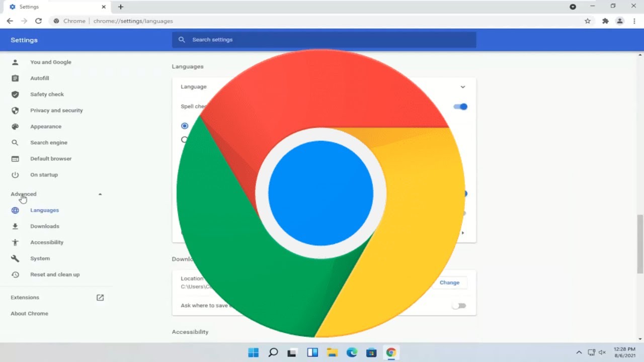Open the Chrome profile avatar

pyautogui.click(x=620, y=21)
